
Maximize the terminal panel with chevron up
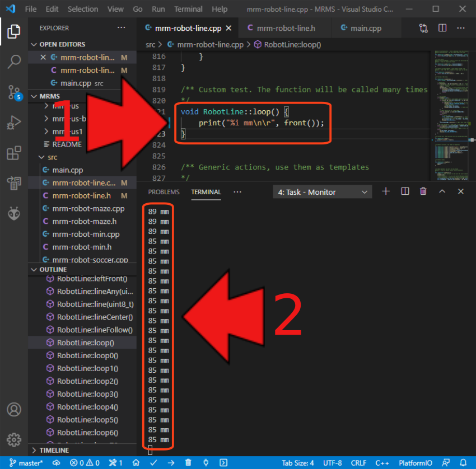coord(442,191)
